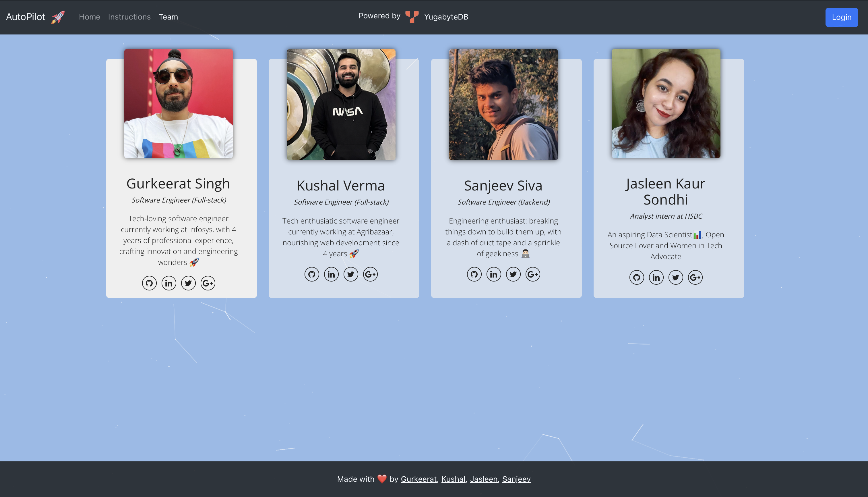Click Gurkeerat Singh's Twitter icon

[188, 283]
